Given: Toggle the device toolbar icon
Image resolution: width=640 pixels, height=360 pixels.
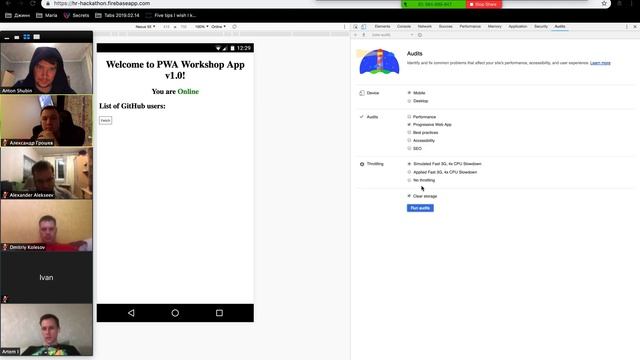Looking at the screenshot, I should pos(363,27).
